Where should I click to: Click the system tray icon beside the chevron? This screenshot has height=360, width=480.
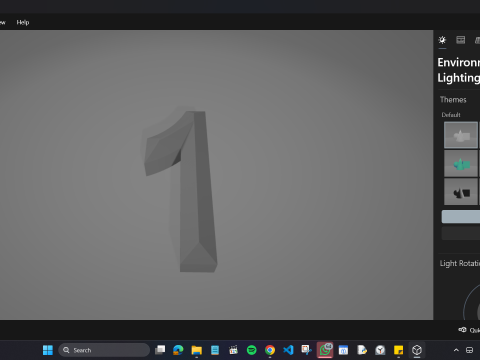(469, 350)
